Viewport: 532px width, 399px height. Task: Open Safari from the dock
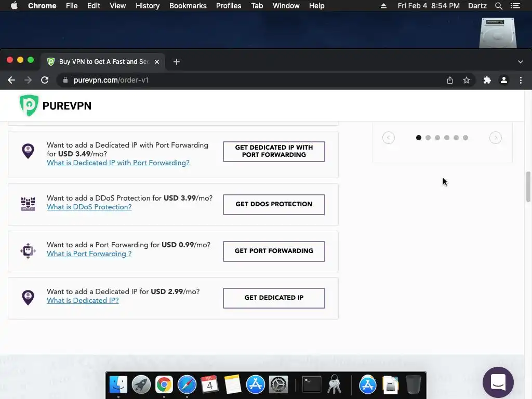point(187,384)
